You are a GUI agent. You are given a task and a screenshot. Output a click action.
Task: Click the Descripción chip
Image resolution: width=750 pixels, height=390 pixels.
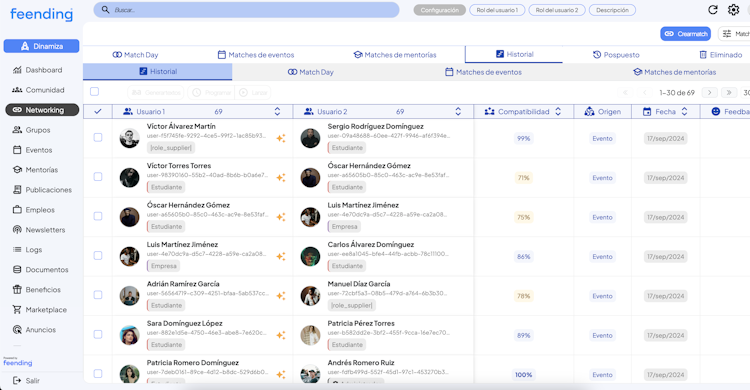click(x=612, y=10)
